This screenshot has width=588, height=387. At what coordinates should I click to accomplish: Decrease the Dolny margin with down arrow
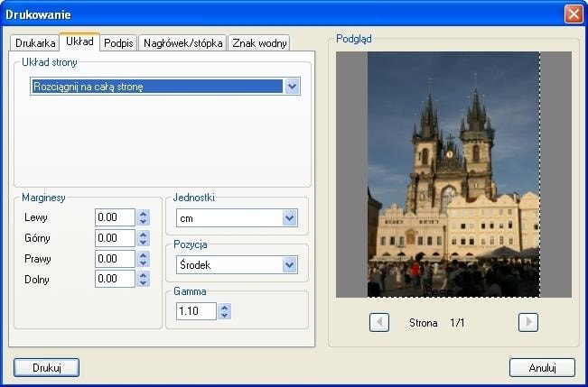coord(143,283)
